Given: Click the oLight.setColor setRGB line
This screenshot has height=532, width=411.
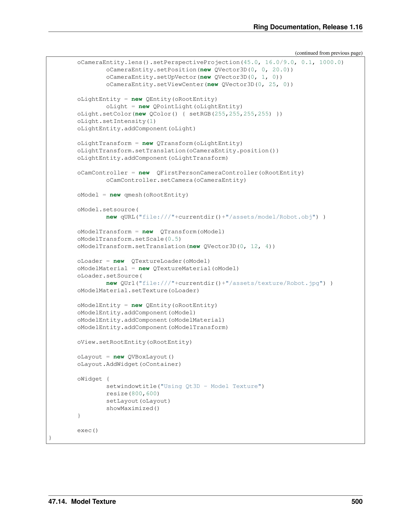Looking at the screenshot, I should 180,114.
